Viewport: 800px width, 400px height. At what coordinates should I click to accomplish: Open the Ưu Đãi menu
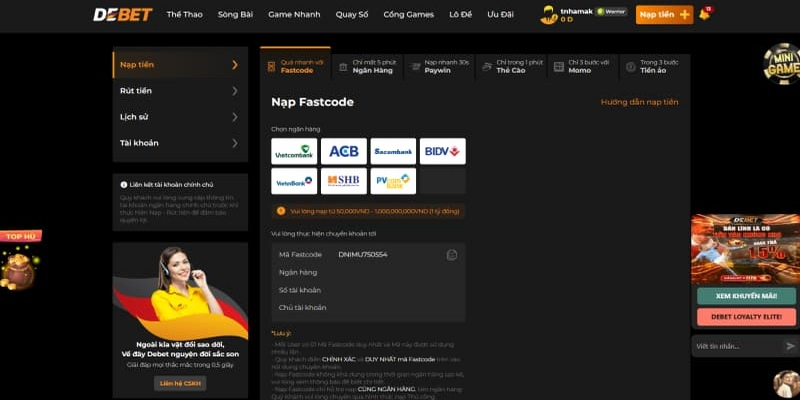(x=500, y=14)
